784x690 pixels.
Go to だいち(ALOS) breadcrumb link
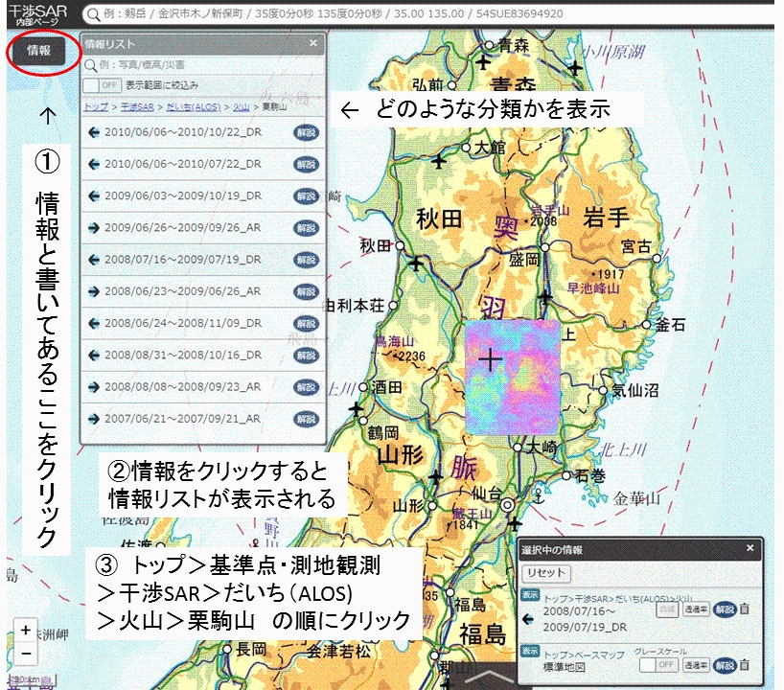pos(193,107)
